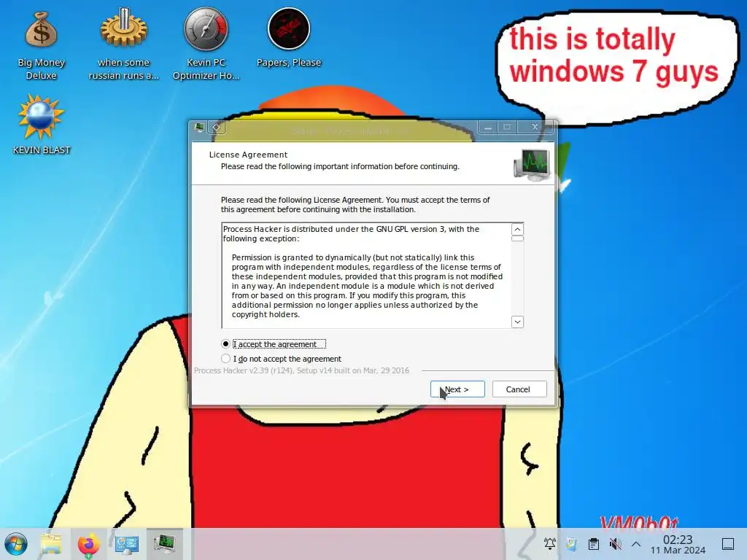
Task: Select Process Hacker setup taskbar entry
Action: click(164, 544)
